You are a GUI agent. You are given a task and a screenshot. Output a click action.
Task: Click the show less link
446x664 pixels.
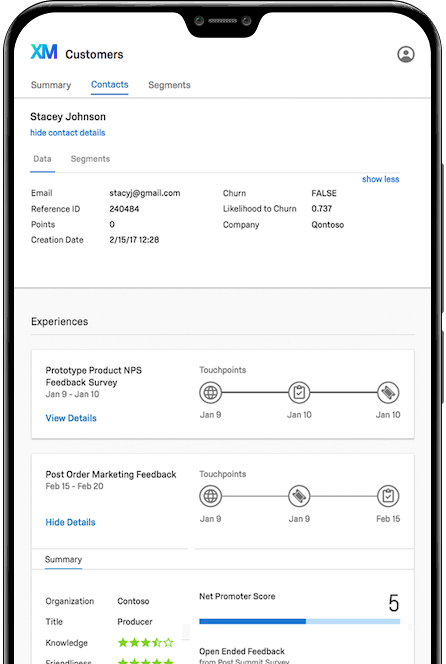pos(380,179)
